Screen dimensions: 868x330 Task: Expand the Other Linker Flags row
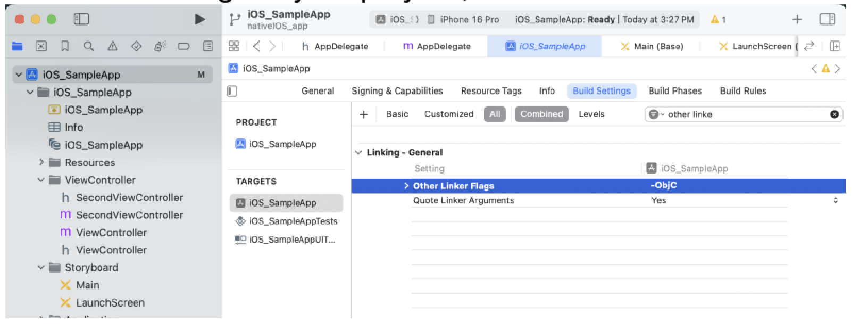pyautogui.click(x=406, y=186)
